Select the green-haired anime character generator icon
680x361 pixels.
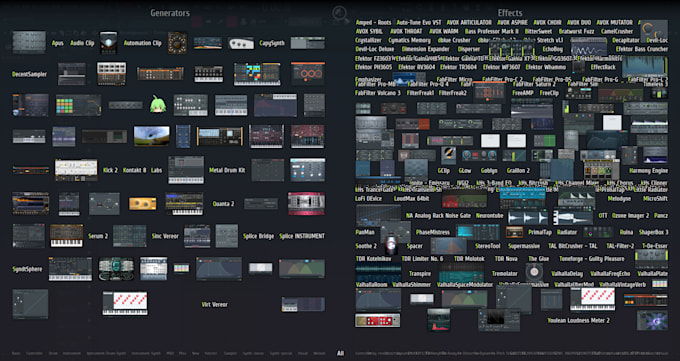point(158,105)
